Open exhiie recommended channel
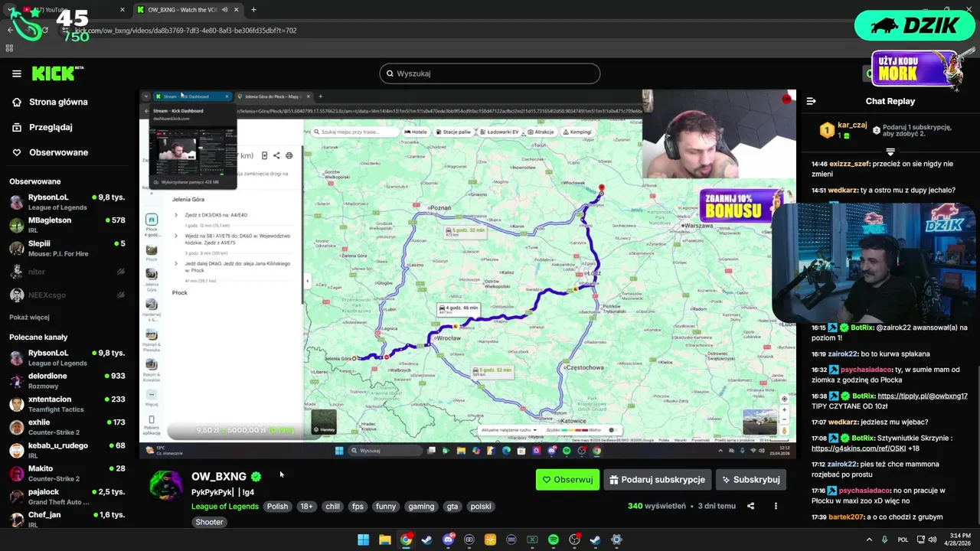The image size is (980, 551). [x=67, y=427]
